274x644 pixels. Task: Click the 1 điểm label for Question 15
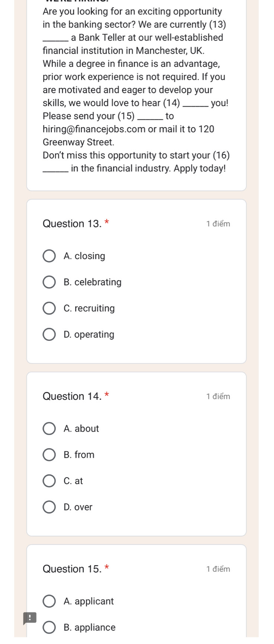[x=218, y=569]
